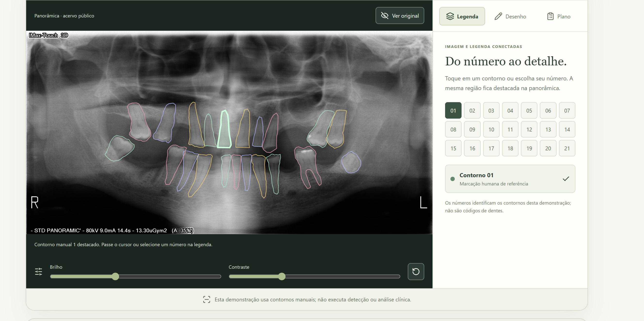Adjust the Brilho slider handle
The image size is (644, 321).
[x=115, y=276]
